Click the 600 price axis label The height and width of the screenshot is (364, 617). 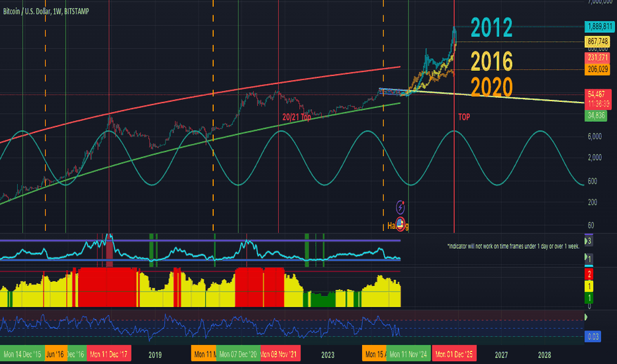(593, 181)
